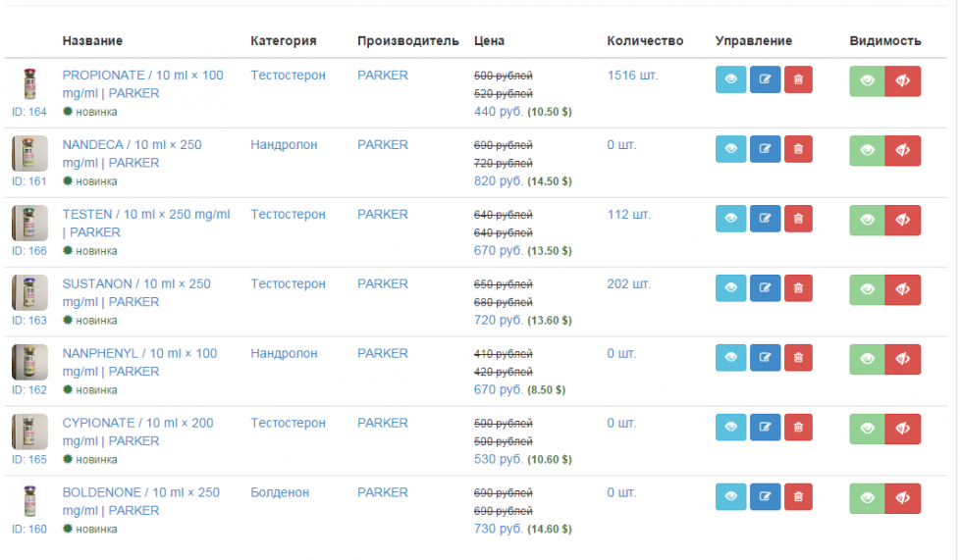Edit the PROPIONATE product entry
Screen dimensions: 960x560
point(765,80)
